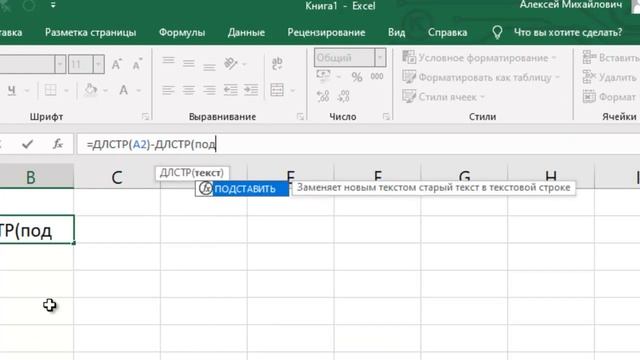This screenshot has height=360, width=640.
Task: Open Условное форматирование menu
Action: (480, 58)
